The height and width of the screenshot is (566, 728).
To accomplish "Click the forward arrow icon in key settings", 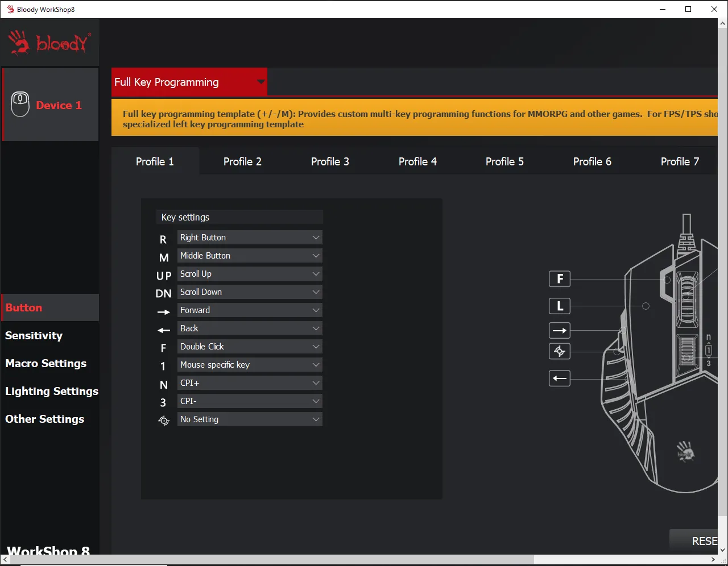I will (x=164, y=312).
